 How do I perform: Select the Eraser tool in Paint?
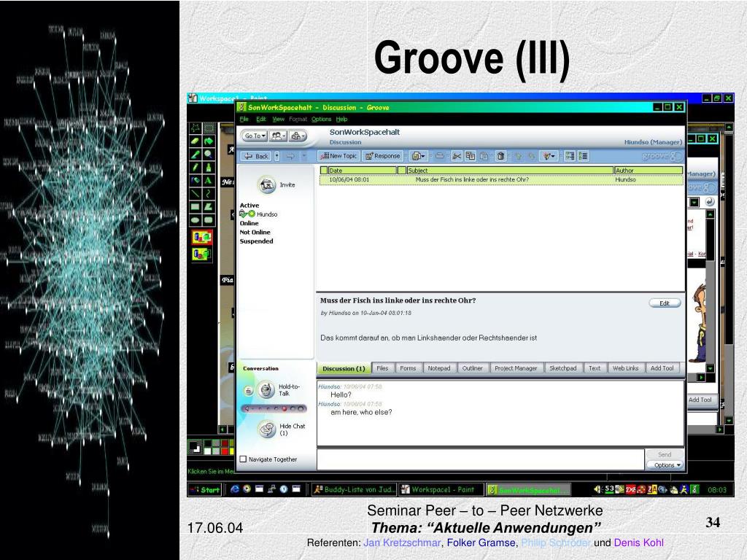pos(196,141)
